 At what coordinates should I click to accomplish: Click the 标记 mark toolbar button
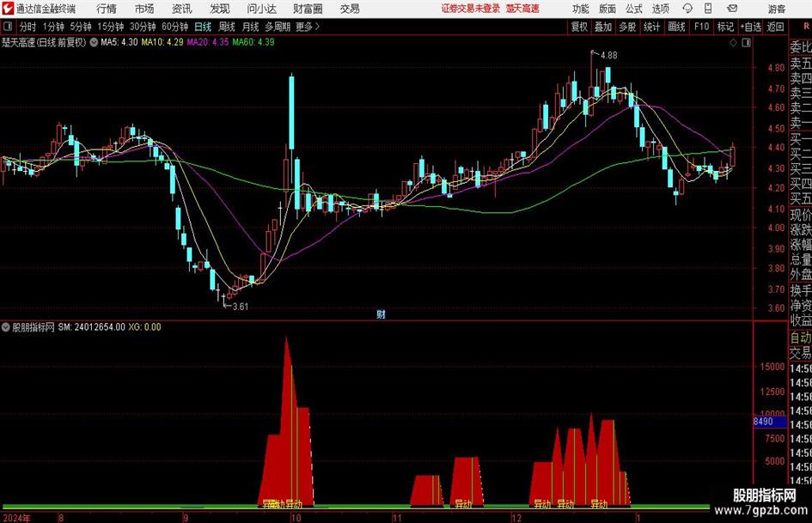725,27
